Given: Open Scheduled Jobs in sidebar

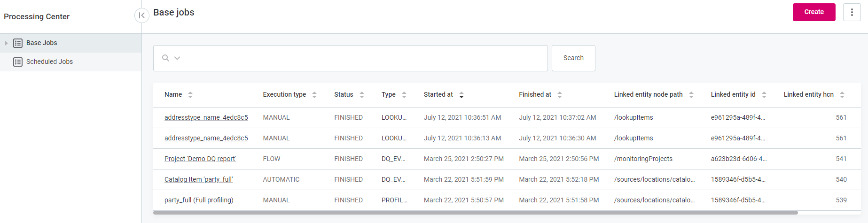Looking at the screenshot, I should click(49, 62).
